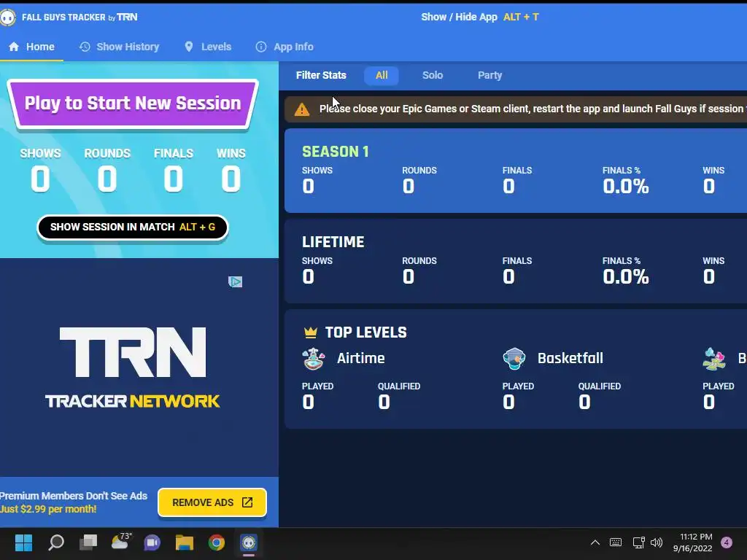The height and width of the screenshot is (560, 747).
Task: Click the Top Levels heading
Action: coord(366,332)
